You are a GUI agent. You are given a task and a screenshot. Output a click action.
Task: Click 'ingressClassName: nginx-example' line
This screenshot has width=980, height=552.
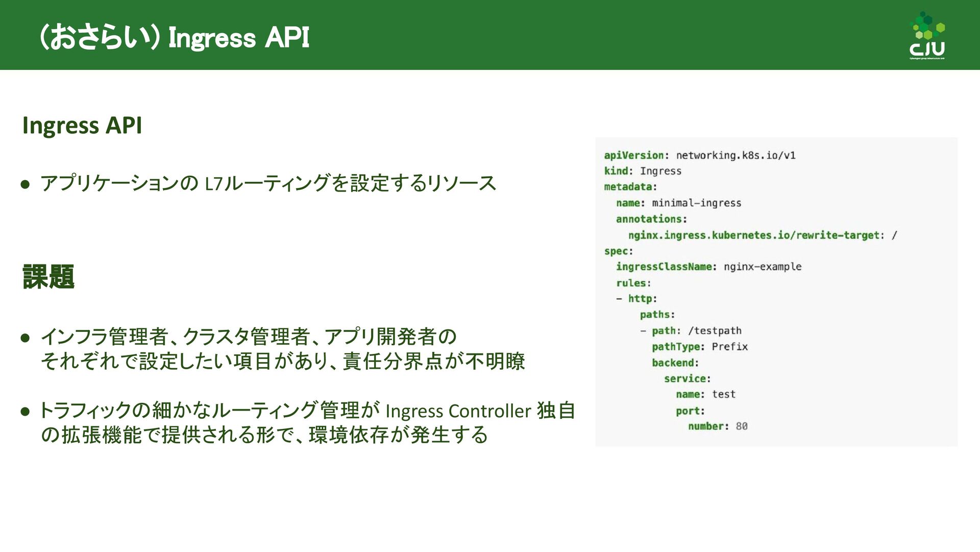point(708,267)
